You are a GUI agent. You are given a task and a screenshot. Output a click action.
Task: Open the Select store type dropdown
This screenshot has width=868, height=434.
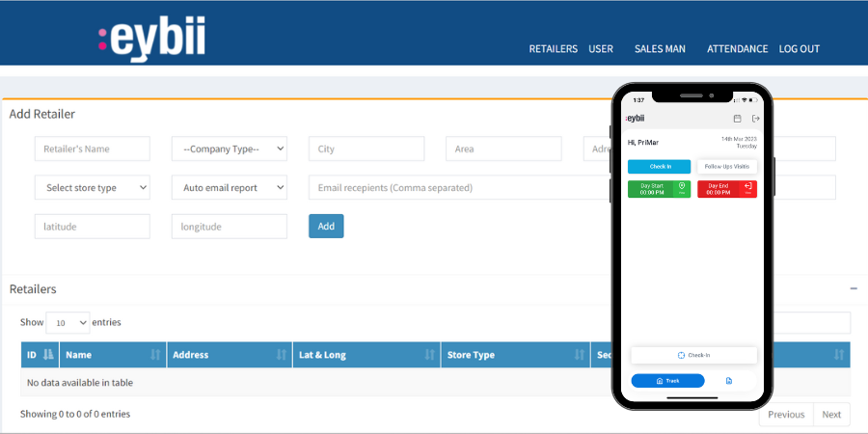[x=93, y=187]
